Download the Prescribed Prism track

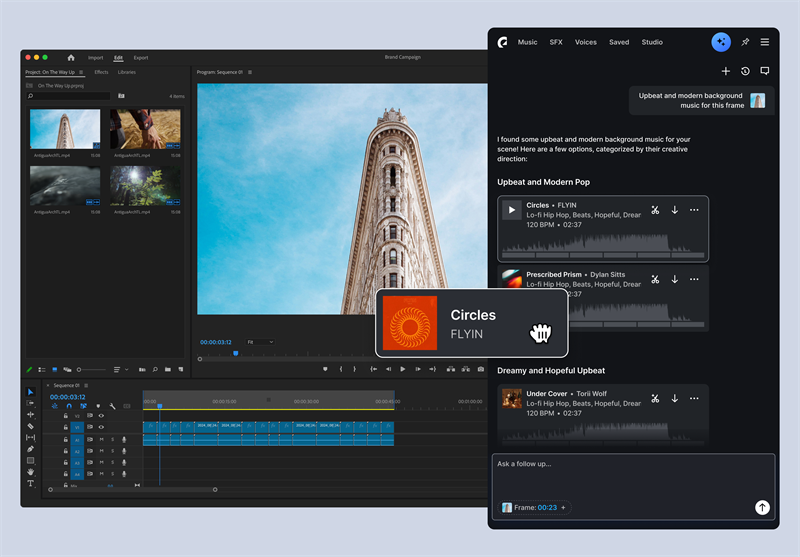[675, 280]
